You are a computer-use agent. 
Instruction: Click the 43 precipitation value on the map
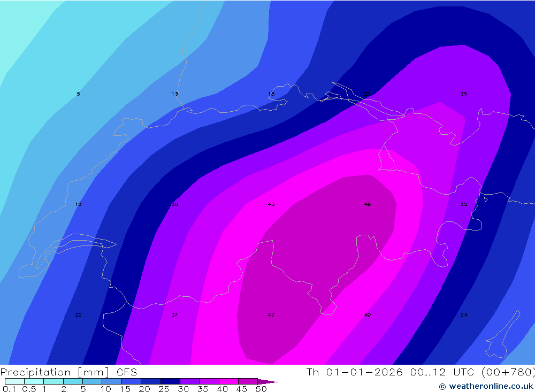271,204
